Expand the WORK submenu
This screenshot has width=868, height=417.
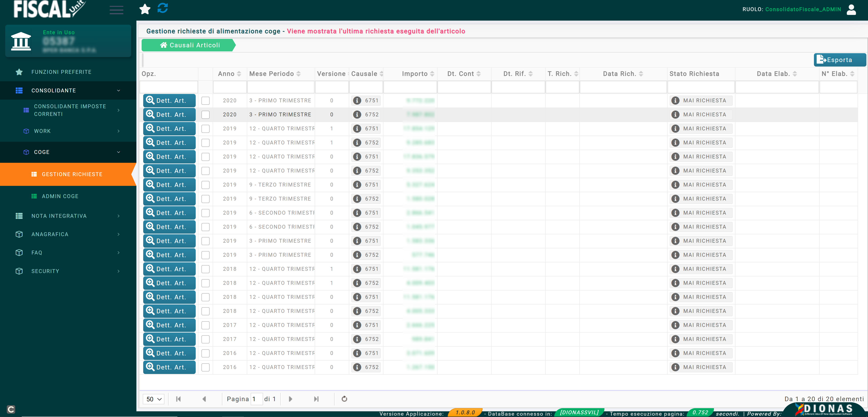(x=119, y=131)
